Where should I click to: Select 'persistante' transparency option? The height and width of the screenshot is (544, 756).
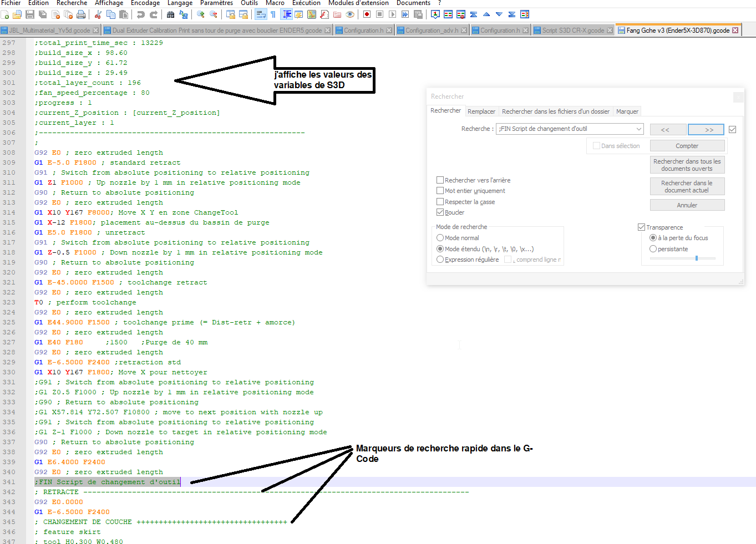tap(653, 249)
